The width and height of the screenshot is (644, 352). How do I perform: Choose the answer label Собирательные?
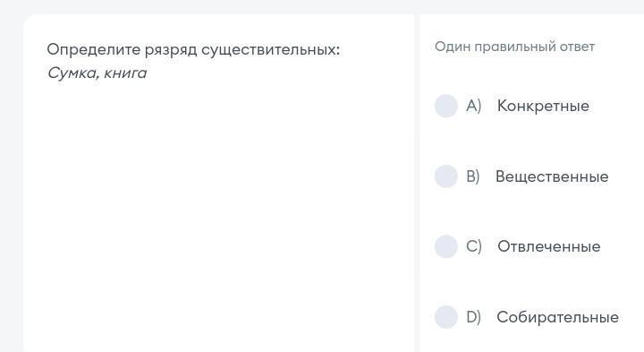pyautogui.click(x=557, y=317)
